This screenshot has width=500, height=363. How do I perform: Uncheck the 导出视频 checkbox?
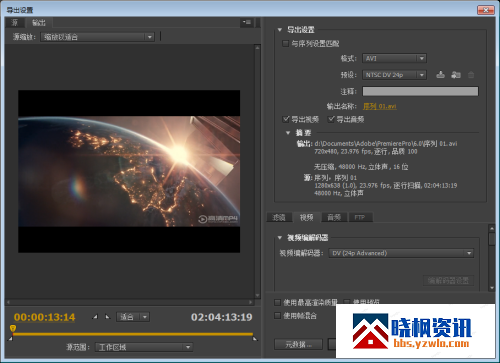tap(286, 119)
